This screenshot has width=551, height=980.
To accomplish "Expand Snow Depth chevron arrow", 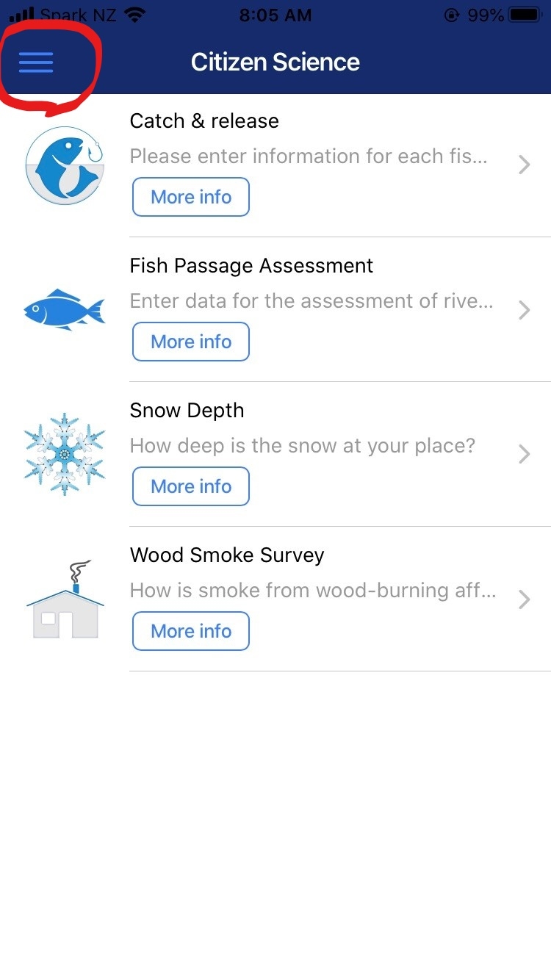I will point(524,454).
